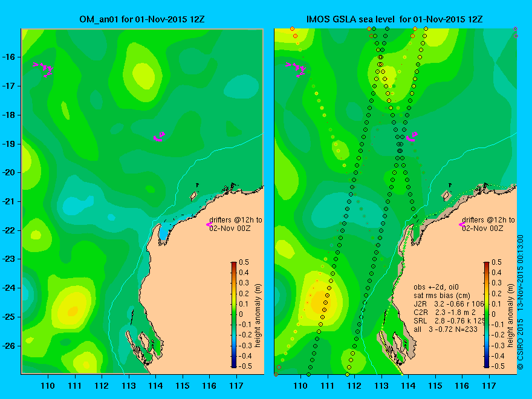Click the CSIRO 2015 copyright timestamp text
The height and width of the screenshot is (399, 532).
[521, 302]
